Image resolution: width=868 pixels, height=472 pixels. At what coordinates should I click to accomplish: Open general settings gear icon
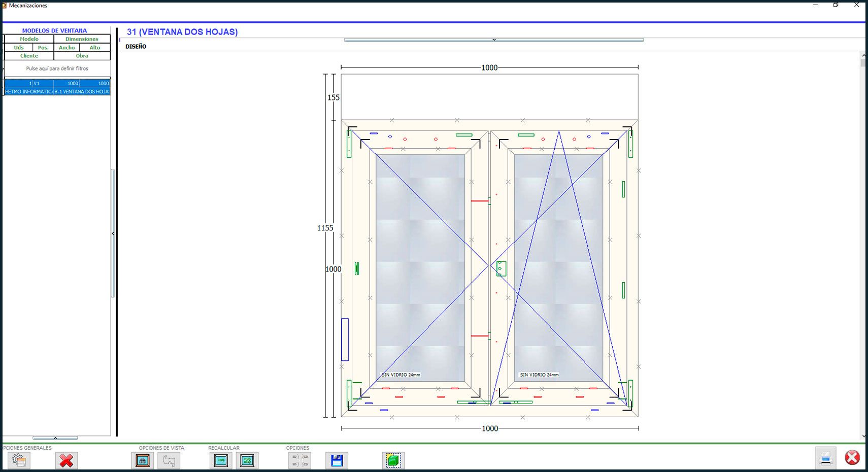(19, 460)
